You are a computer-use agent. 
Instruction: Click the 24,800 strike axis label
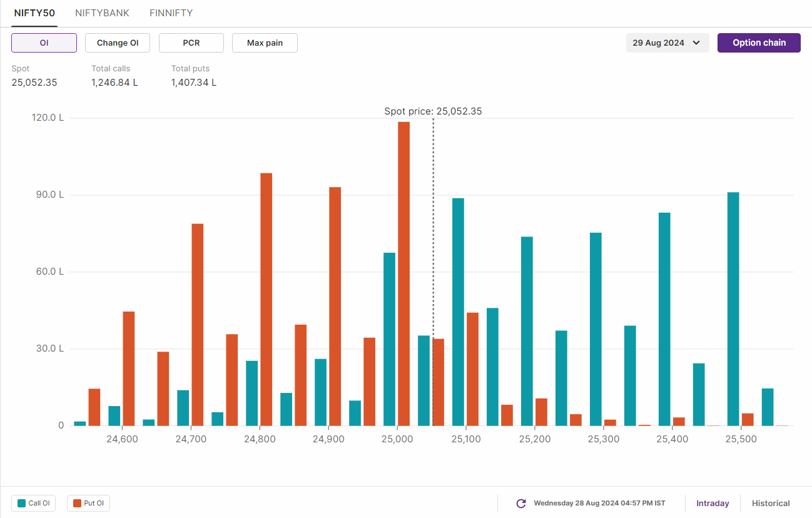pyautogui.click(x=260, y=439)
